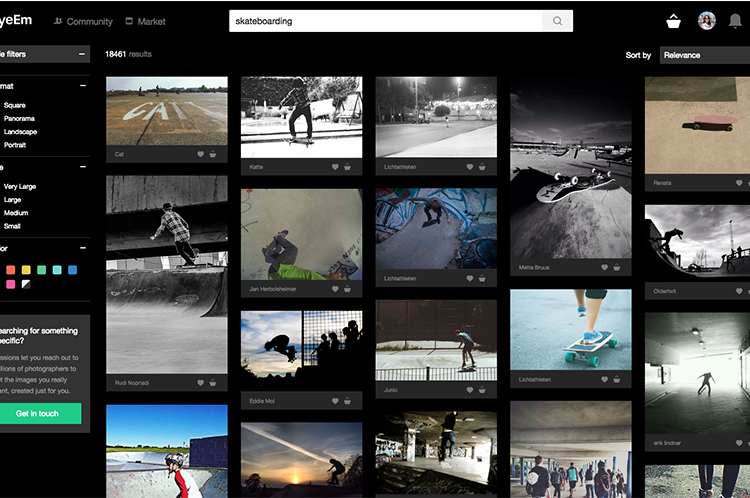Collapse the Color filter section
The width and height of the screenshot is (750, 498).
[82, 248]
